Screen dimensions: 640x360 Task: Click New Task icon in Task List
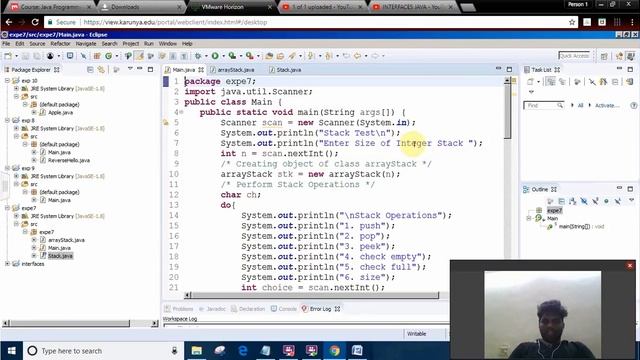[530, 82]
